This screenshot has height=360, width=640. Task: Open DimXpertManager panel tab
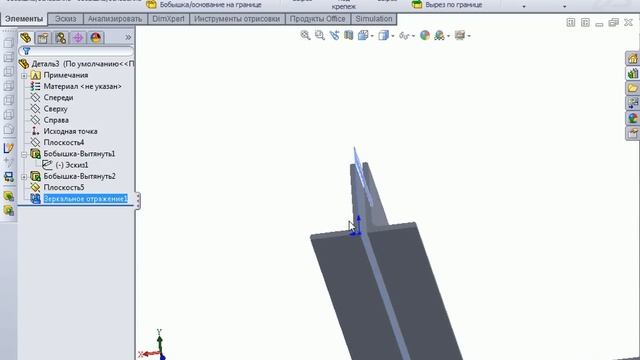78,38
